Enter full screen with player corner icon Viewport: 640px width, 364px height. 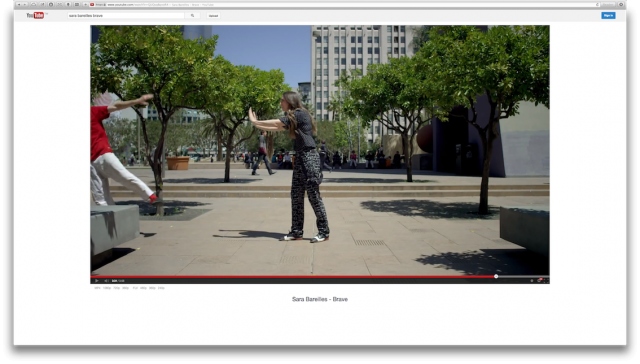(546, 281)
